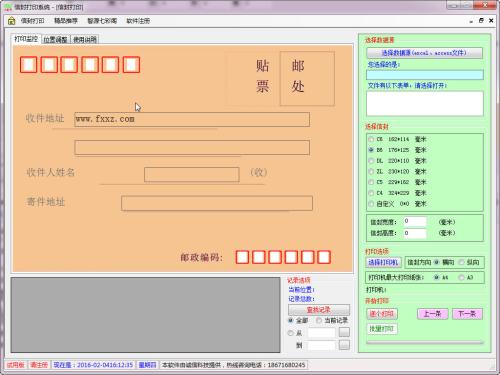
Task: Click the 收件人姓名 input field
Action: 192,174
